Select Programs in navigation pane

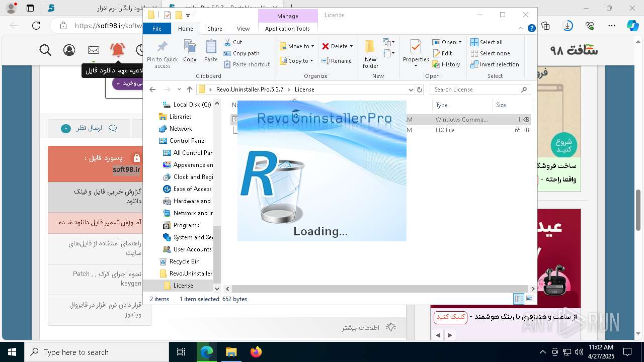186,225
